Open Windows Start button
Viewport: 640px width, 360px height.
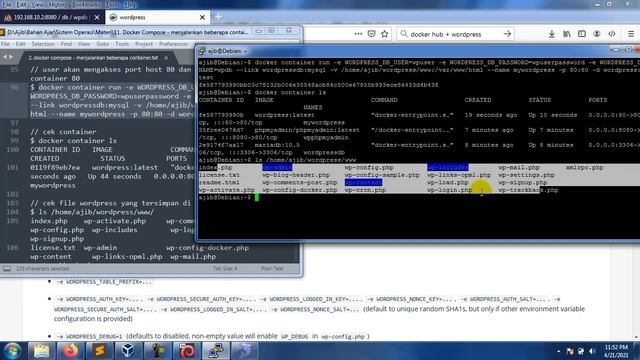tap(12, 351)
